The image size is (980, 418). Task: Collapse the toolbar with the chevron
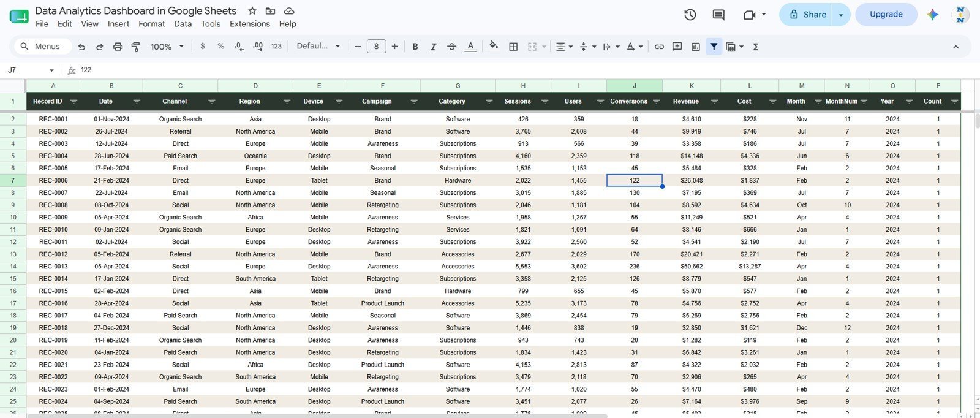(x=956, y=47)
